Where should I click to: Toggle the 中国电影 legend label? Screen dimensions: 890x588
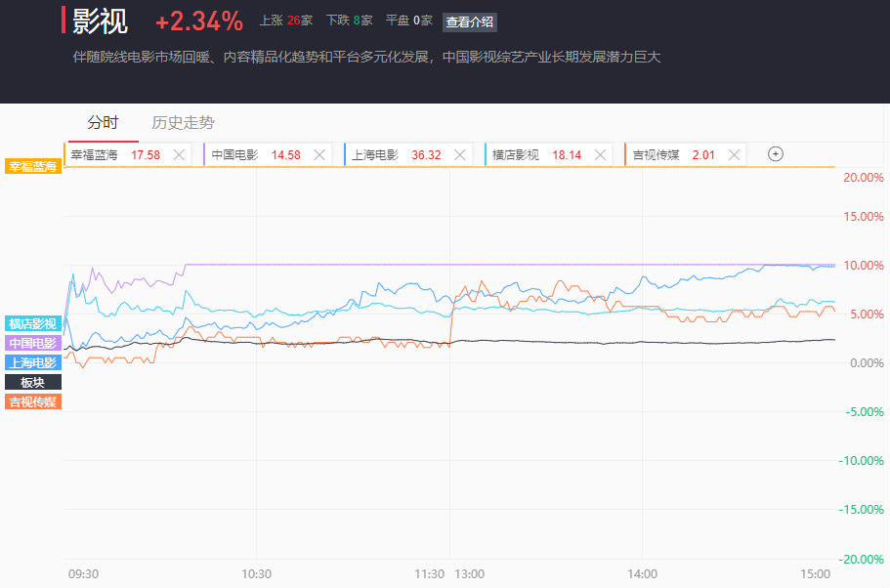(x=33, y=343)
